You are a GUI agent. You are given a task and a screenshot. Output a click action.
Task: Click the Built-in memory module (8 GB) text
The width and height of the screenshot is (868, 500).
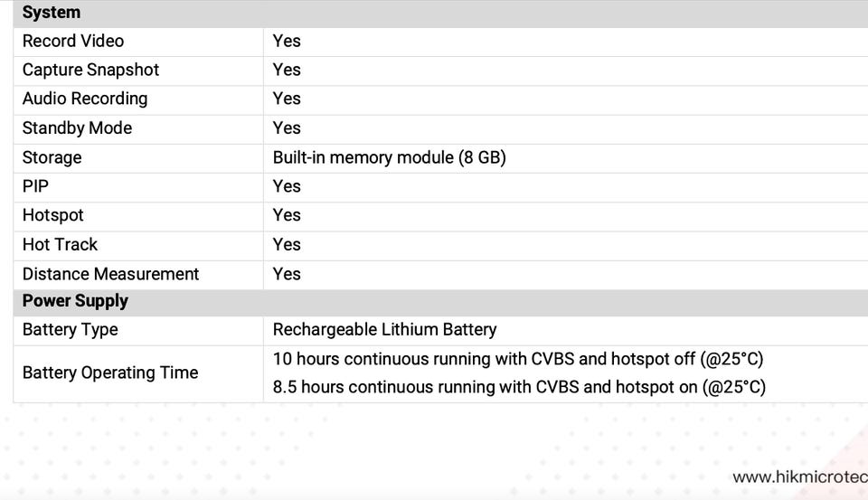tap(389, 157)
